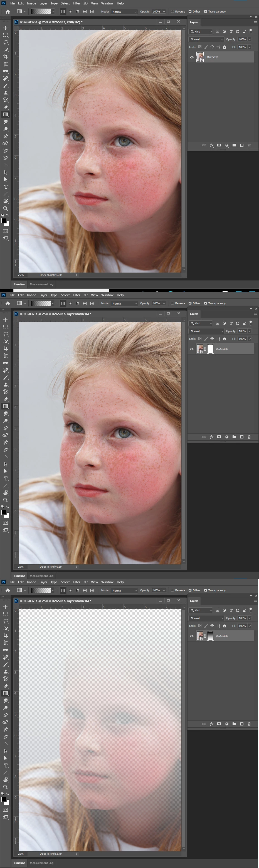Select Smudge tool in the gradient-mask window
259x868 pixels.
[x=5, y=700]
